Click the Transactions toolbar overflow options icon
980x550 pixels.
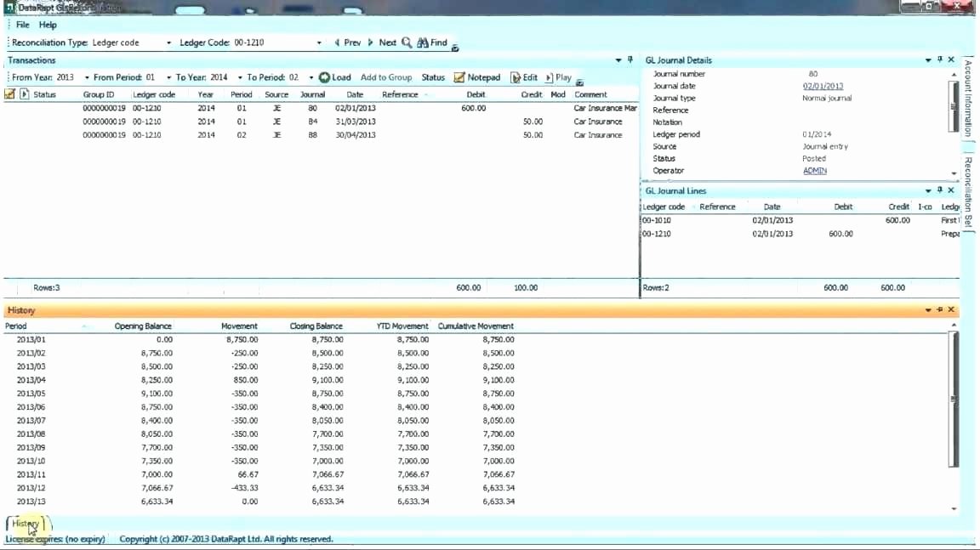point(579,83)
